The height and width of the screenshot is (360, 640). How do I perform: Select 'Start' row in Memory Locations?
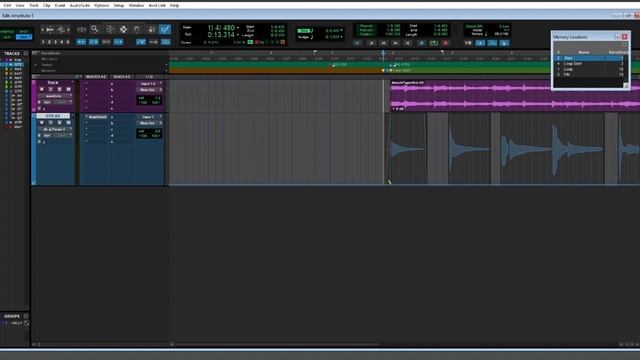pyautogui.click(x=589, y=58)
